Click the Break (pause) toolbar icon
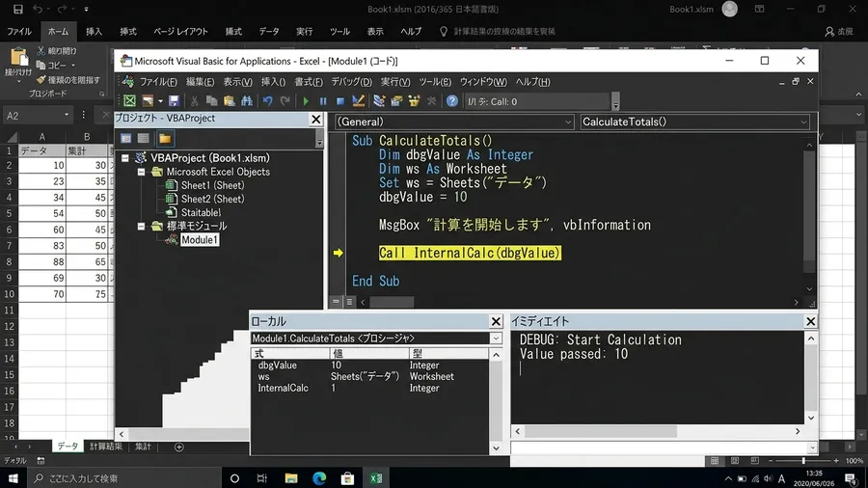Image resolution: width=868 pixels, height=488 pixels. [323, 101]
